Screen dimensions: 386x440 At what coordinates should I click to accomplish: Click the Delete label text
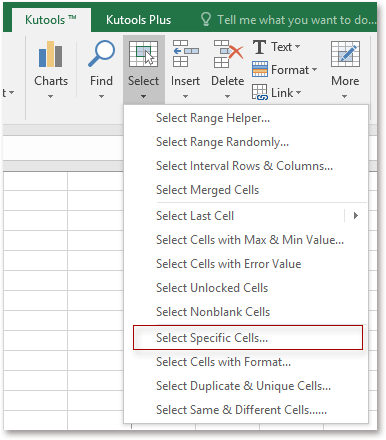coord(228,81)
